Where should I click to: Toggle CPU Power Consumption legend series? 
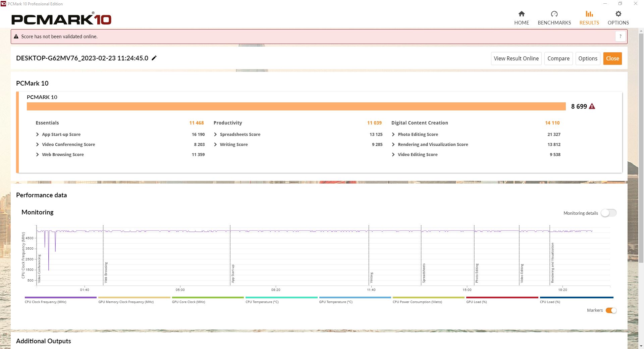(428, 299)
